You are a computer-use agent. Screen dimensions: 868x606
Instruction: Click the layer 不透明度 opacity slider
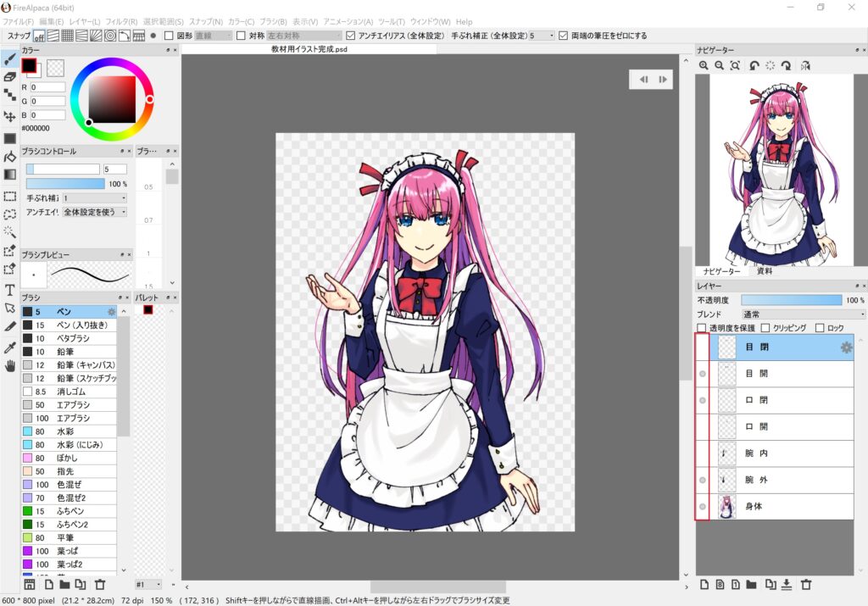pos(792,300)
